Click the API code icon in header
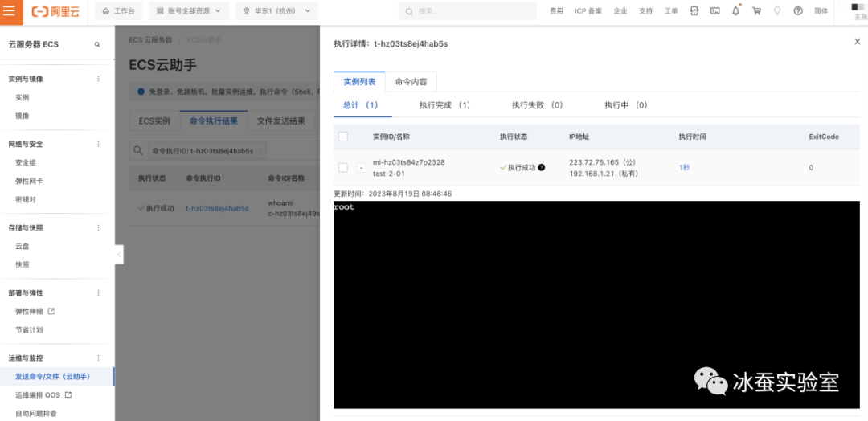868x421 pixels. pyautogui.click(x=694, y=11)
